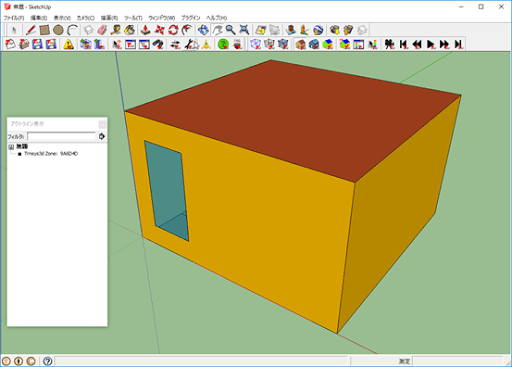This screenshot has height=367, width=512.
Task: Toggle the multicolored house render icon
Action: pyautogui.click(x=328, y=44)
